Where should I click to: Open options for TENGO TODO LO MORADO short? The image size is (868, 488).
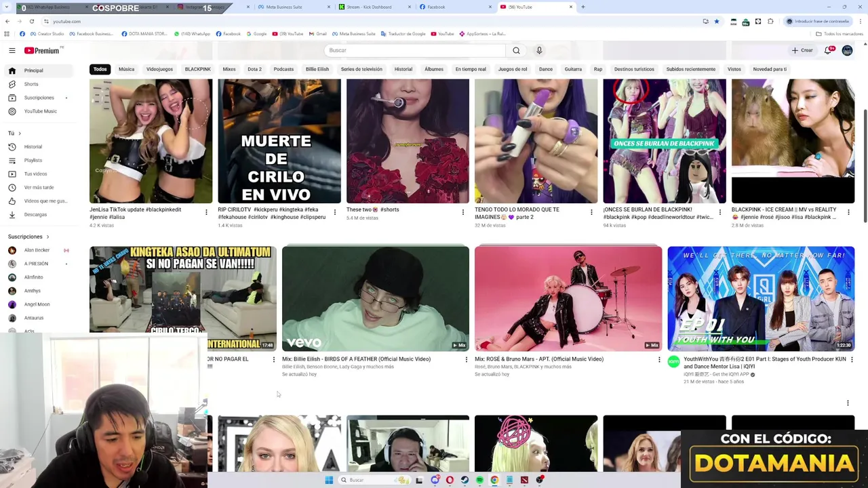[x=591, y=212]
